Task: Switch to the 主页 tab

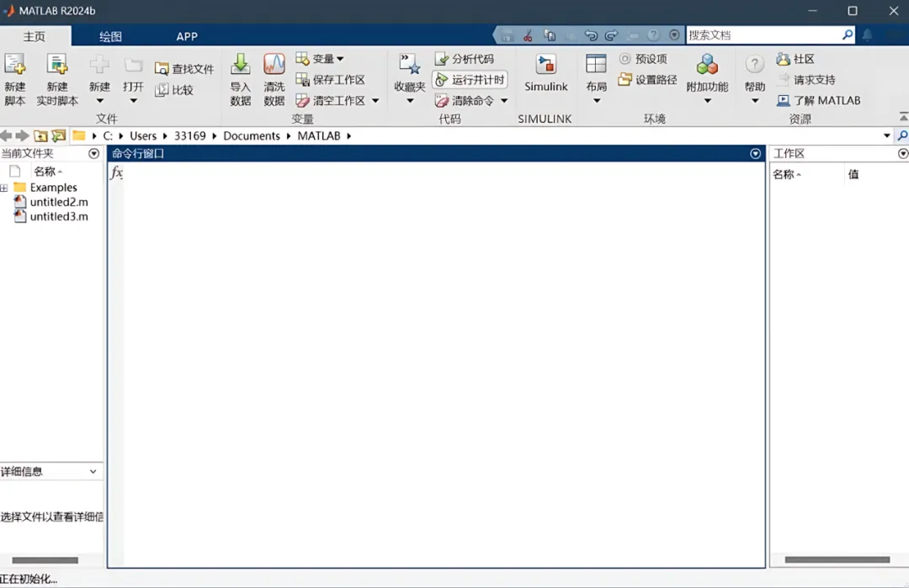Action: click(35, 36)
